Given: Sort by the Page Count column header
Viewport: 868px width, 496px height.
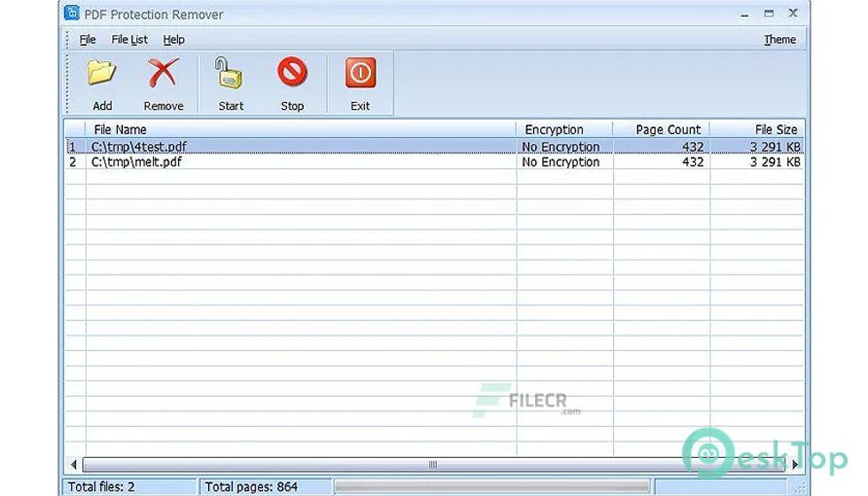Looking at the screenshot, I should coord(661,129).
